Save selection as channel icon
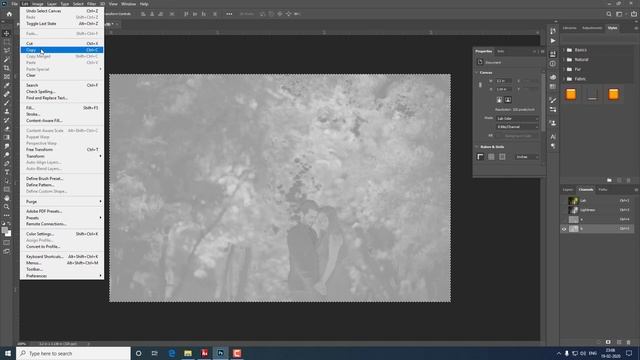This screenshot has height=360, width=640. click(608, 342)
